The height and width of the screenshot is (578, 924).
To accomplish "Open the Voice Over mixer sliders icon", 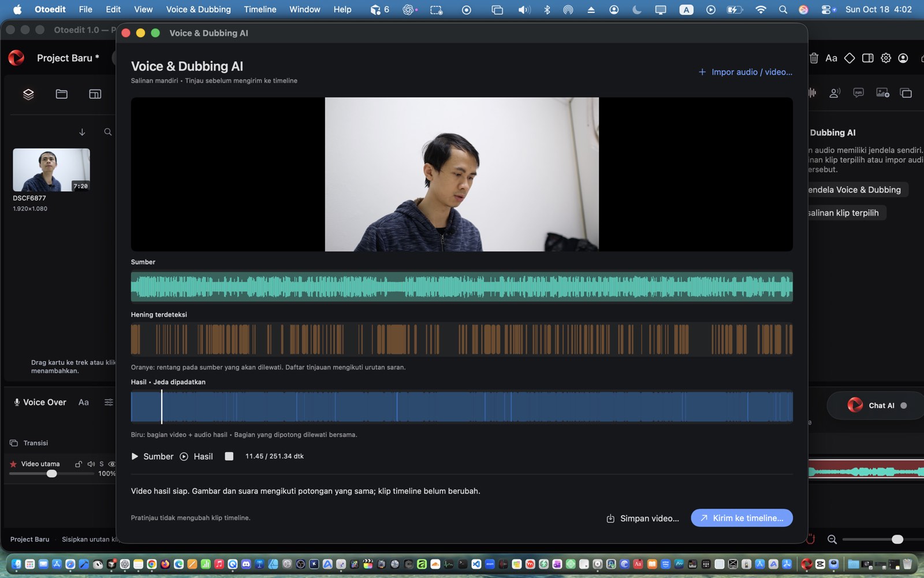I will coord(109,402).
